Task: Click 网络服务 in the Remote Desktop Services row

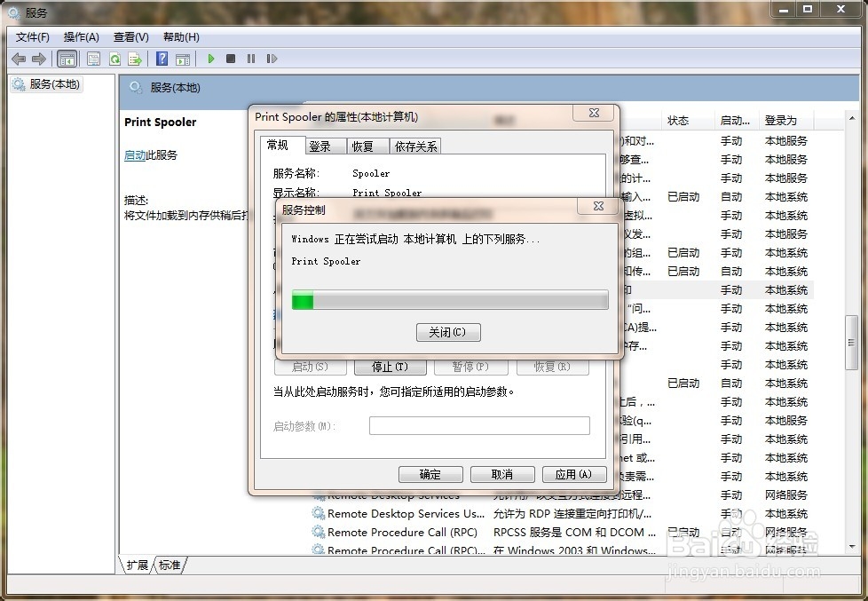Action: tap(786, 494)
